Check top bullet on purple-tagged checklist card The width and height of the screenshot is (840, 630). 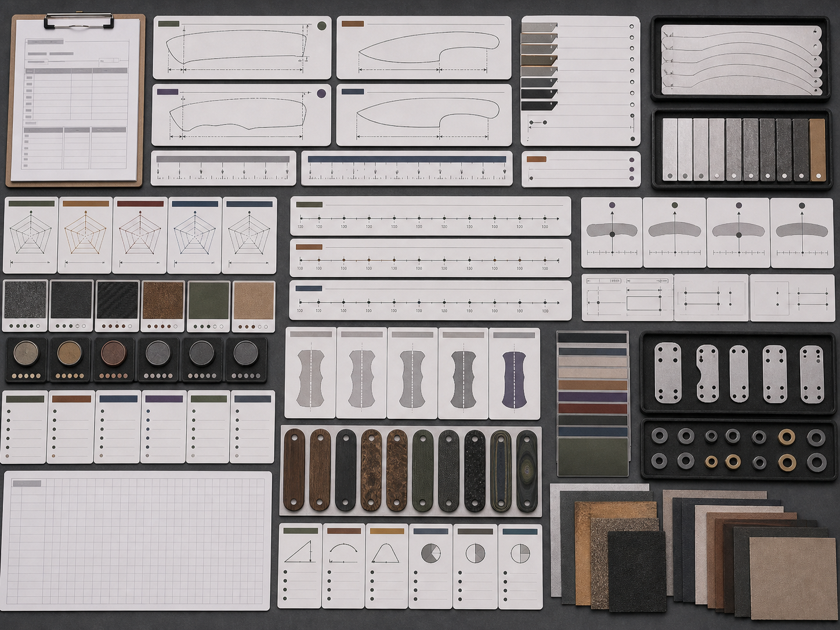pos(148,412)
